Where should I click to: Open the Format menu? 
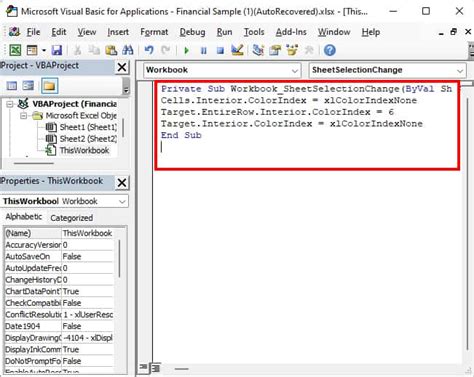(154, 32)
